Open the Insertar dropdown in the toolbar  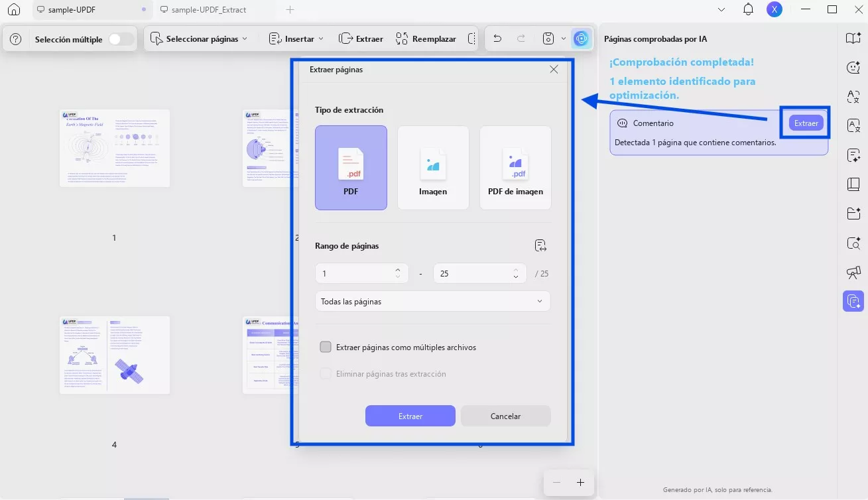(x=296, y=39)
